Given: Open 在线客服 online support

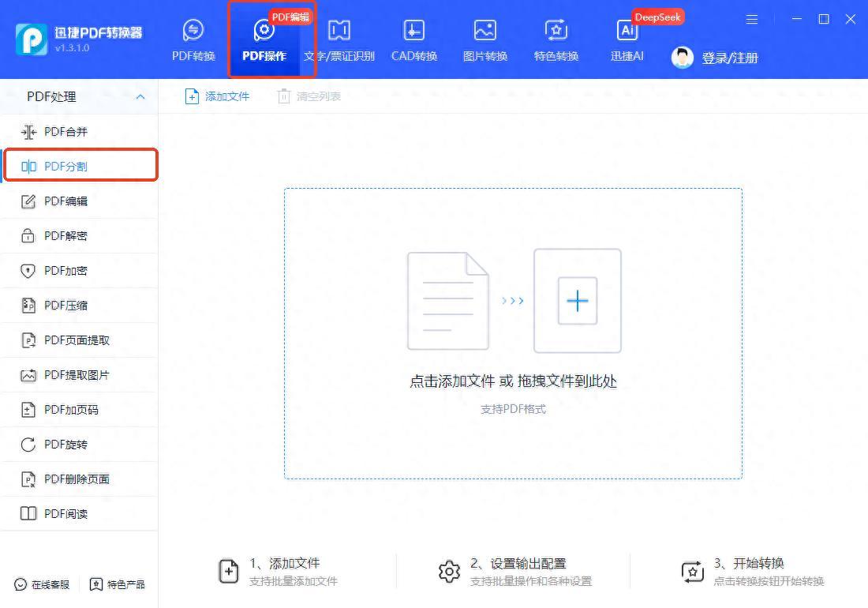Looking at the screenshot, I should [43, 584].
